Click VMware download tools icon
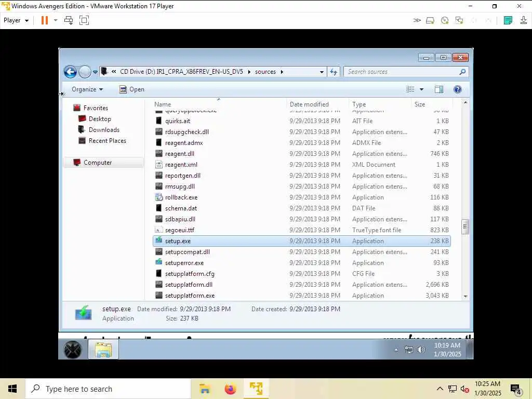This screenshot has width=532, height=399. pyautogui.click(x=524, y=20)
